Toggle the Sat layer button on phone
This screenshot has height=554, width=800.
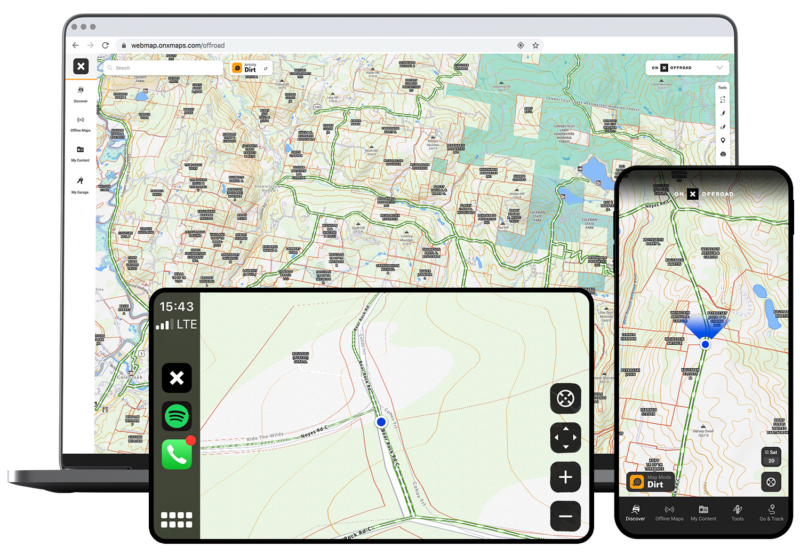770,456
